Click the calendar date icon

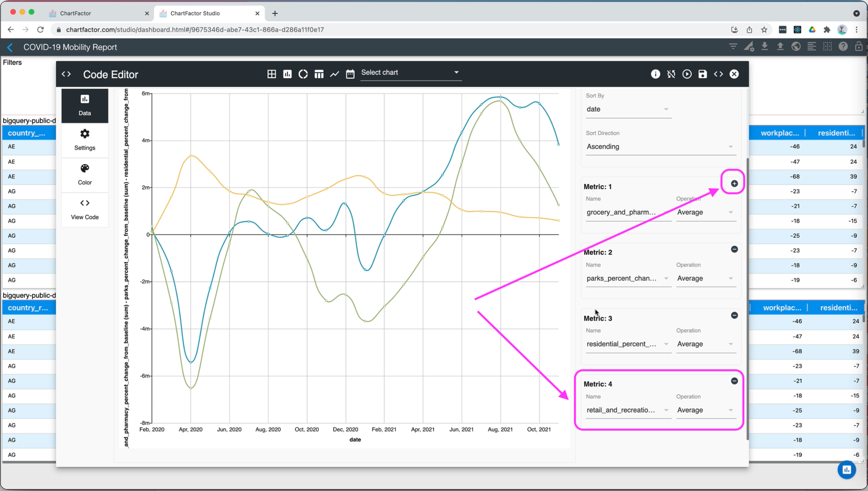click(350, 74)
